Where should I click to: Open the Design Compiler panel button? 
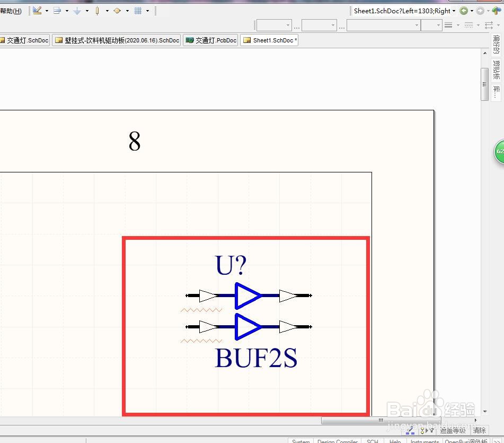tap(338, 441)
